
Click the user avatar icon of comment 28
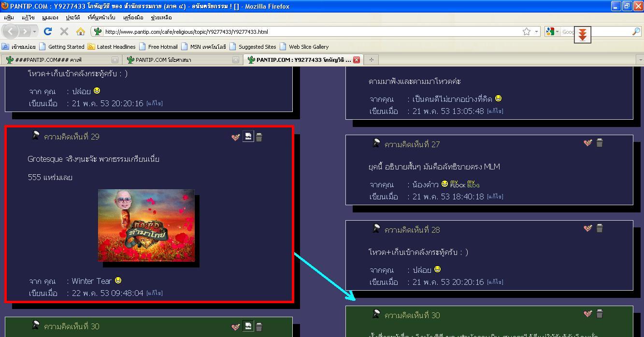[376, 228]
